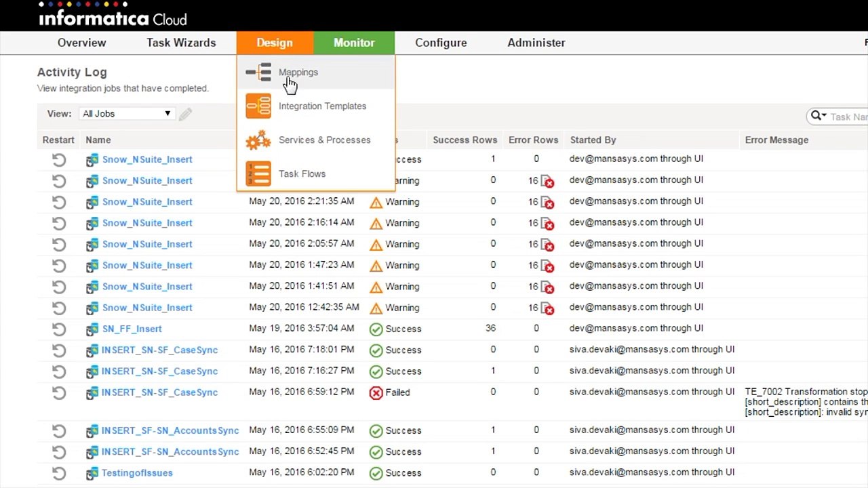Screen dimensions: 868x488
Task: Open error rows file for 12:42:35 AM job
Action: click(547, 308)
